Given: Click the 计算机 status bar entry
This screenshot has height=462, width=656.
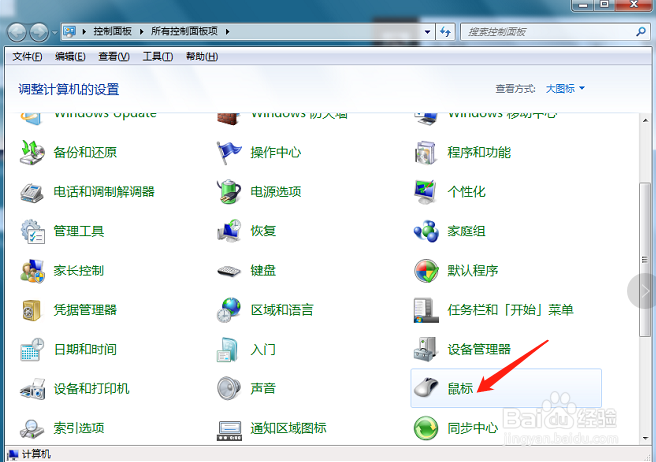Looking at the screenshot, I should pos(29,454).
